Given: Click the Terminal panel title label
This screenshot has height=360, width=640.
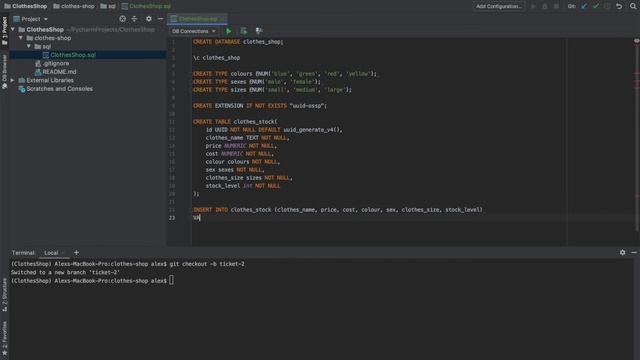Looking at the screenshot, I should tap(23, 253).
